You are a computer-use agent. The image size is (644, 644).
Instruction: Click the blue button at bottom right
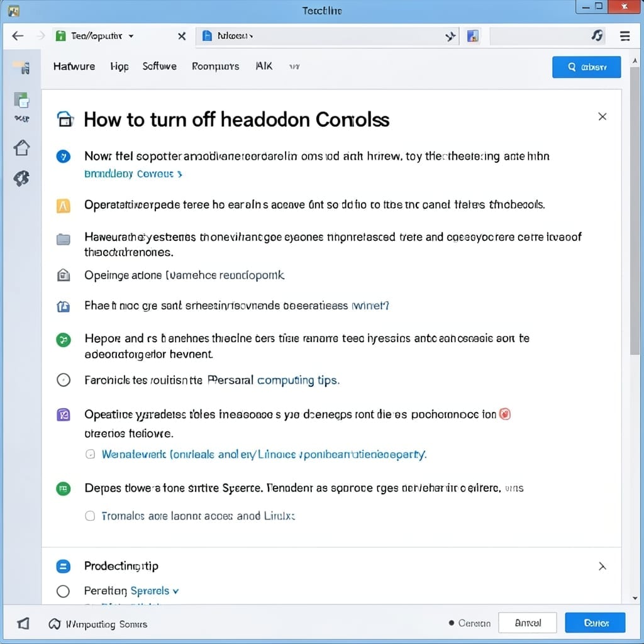click(595, 623)
